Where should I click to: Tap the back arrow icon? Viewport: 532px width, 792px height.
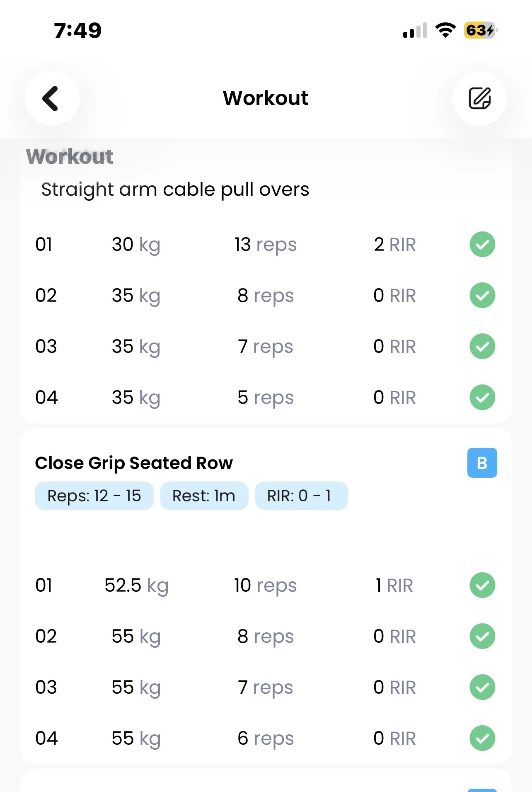[52, 98]
